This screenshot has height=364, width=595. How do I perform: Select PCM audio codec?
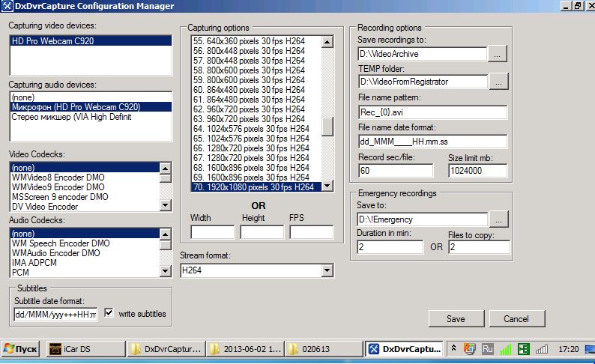[85, 273]
